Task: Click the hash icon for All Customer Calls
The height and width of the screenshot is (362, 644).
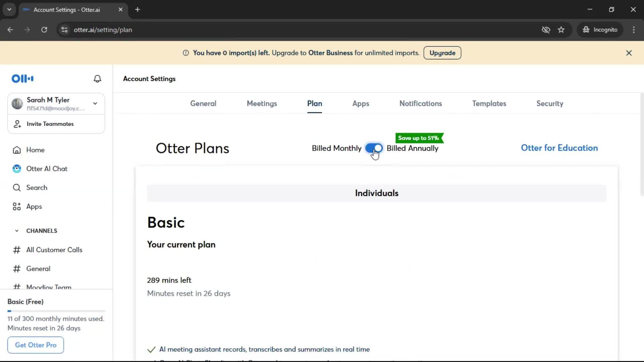Action: [17, 250]
